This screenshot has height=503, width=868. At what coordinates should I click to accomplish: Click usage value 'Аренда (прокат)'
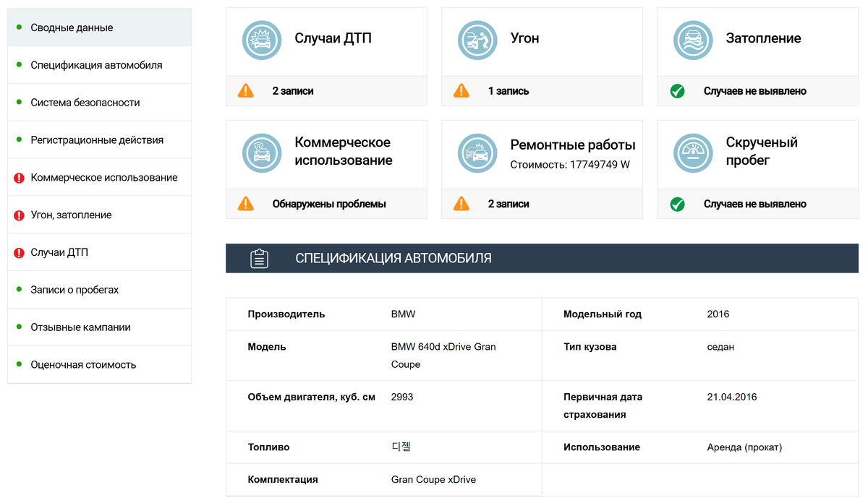pos(744,447)
